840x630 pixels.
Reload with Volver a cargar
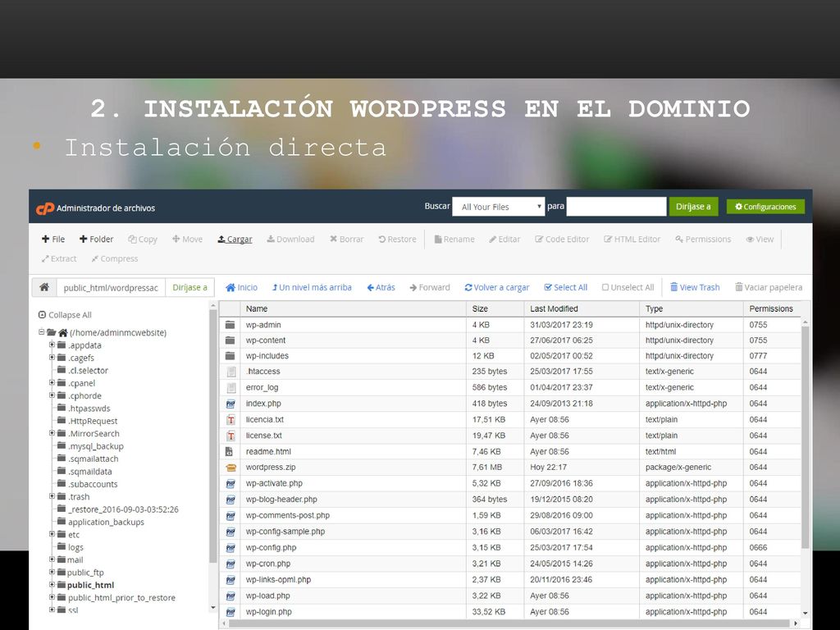497,288
